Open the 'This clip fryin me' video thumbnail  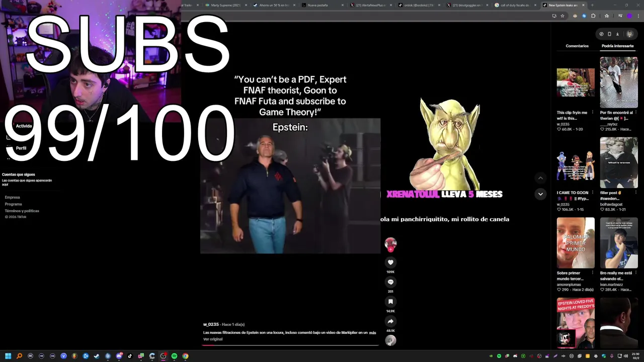point(576,82)
